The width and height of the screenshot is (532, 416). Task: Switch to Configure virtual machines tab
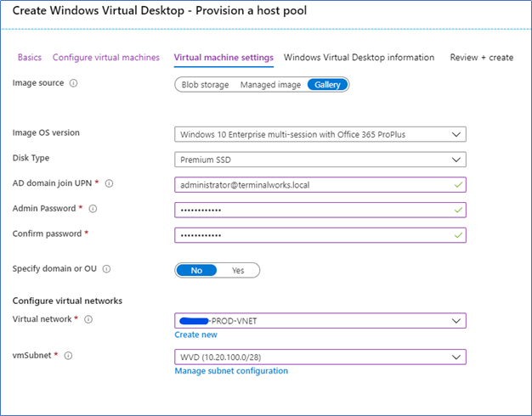(106, 57)
